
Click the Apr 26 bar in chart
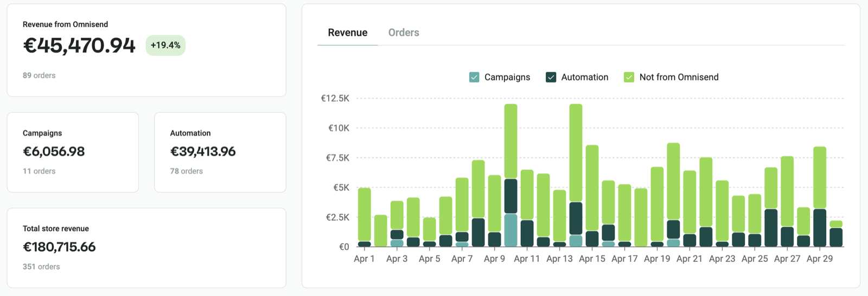[771, 207]
